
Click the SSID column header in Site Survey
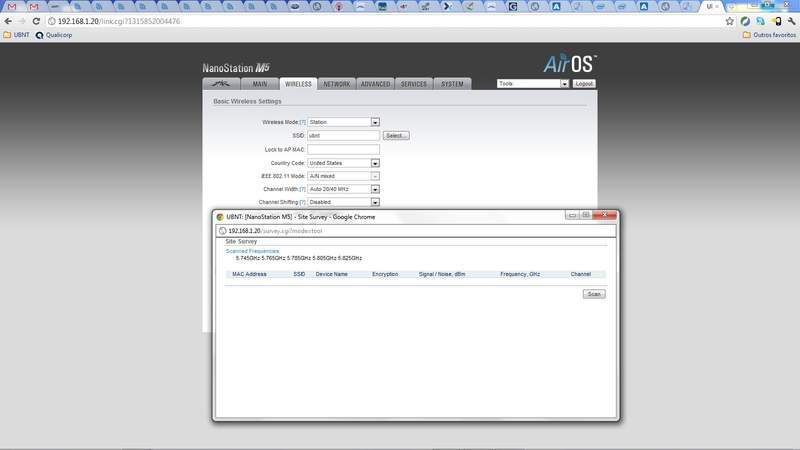(x=299, y=274)
